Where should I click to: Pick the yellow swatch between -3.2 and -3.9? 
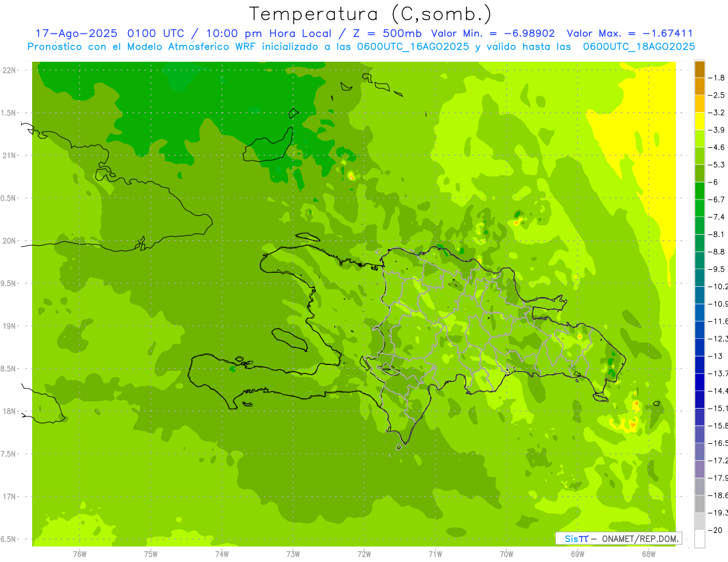tap(699, 121)
